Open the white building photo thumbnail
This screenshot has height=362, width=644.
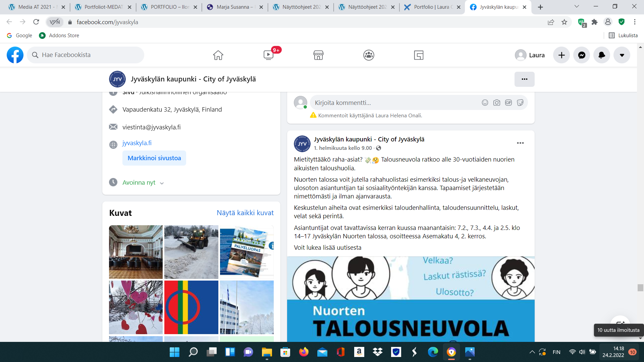pos(247,307)
